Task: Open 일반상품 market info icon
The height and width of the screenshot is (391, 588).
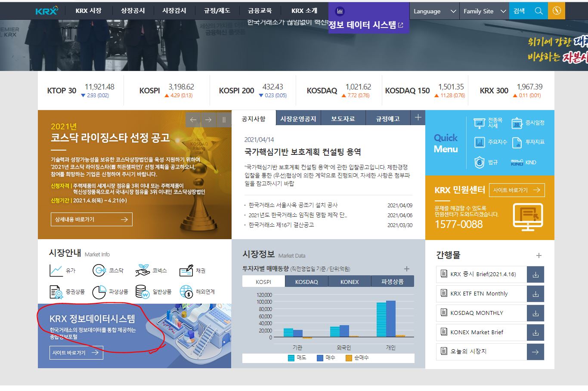Action: (142, 292)
